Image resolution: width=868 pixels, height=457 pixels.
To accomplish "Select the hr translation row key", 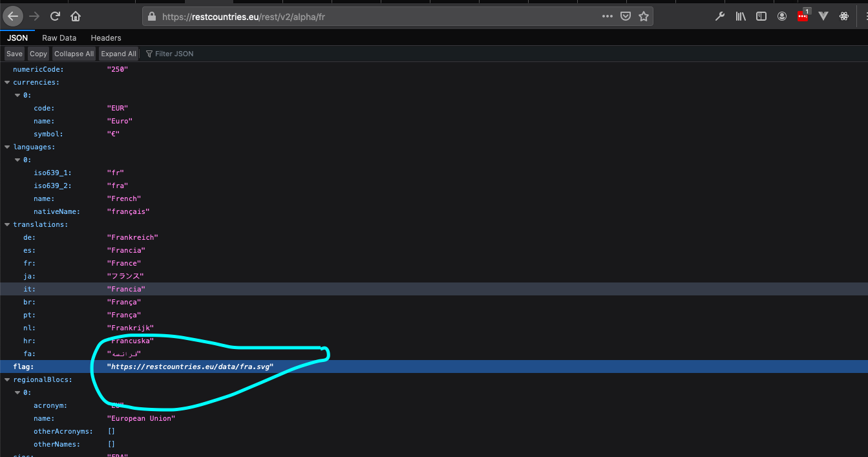I will (x=29, y=341).
